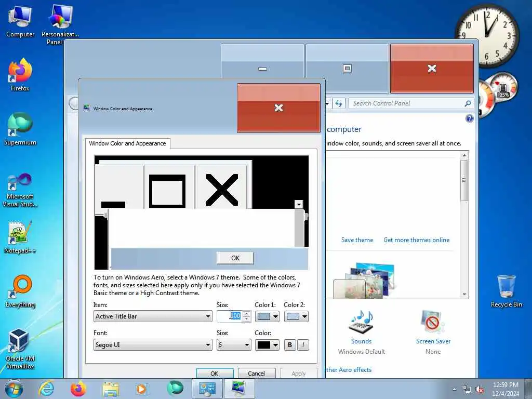The width and height of the screenshot is (532, 399).
Task: Click the OK button in the preview
Action: click(235, 258)
